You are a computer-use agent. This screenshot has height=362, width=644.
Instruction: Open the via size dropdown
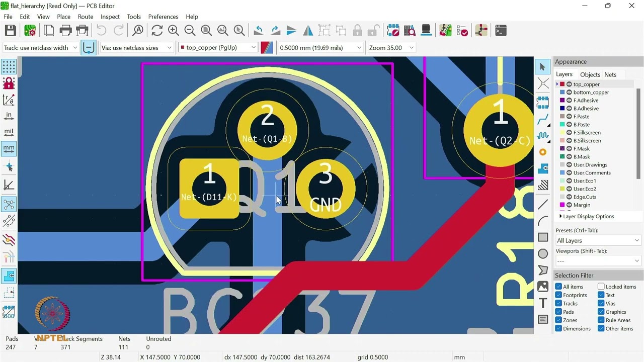(136, 48)
